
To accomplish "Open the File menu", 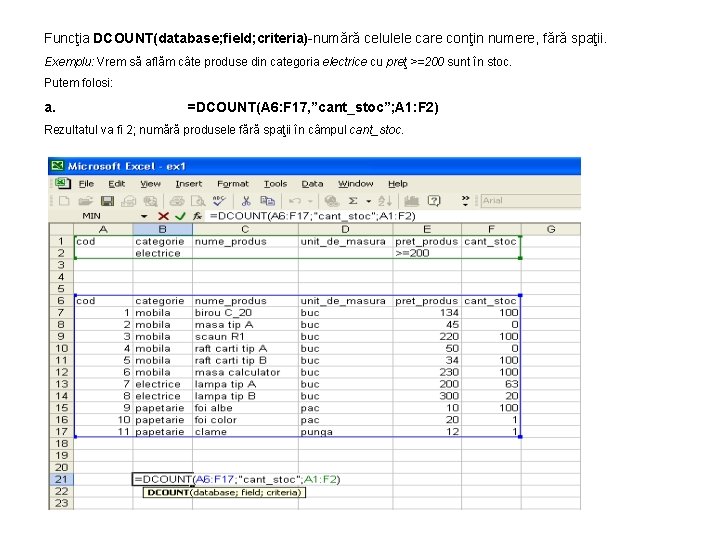I will [x=86, y=184].
